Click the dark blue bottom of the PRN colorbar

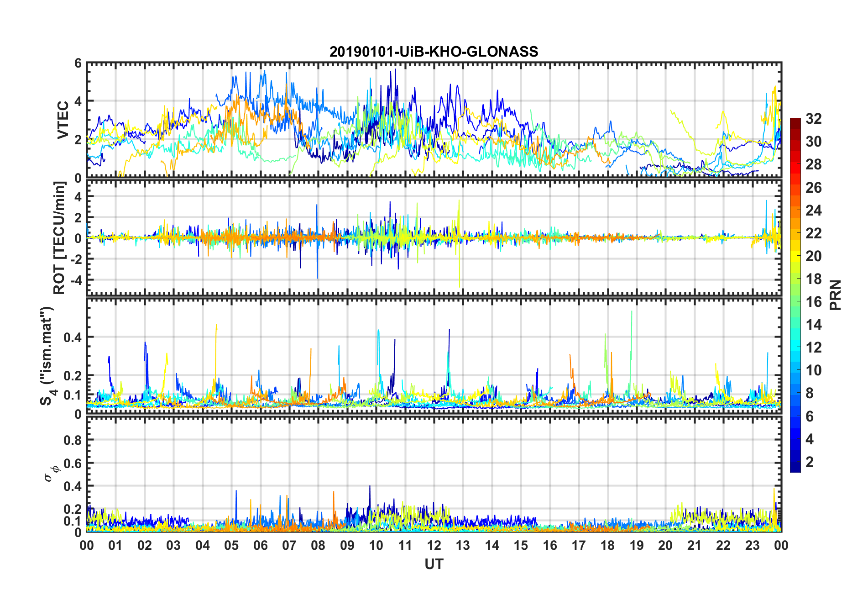(795, 467)
